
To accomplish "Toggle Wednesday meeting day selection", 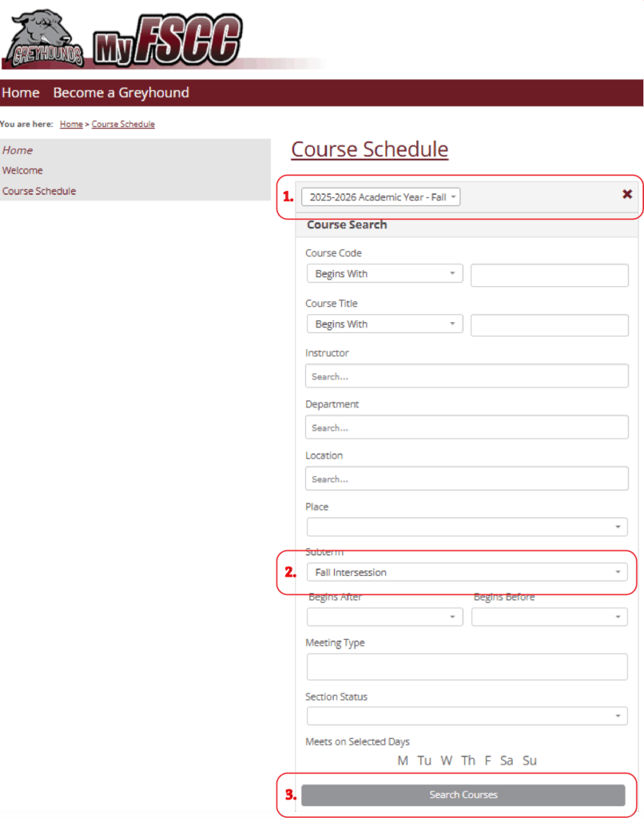I will tap(447, 760).
